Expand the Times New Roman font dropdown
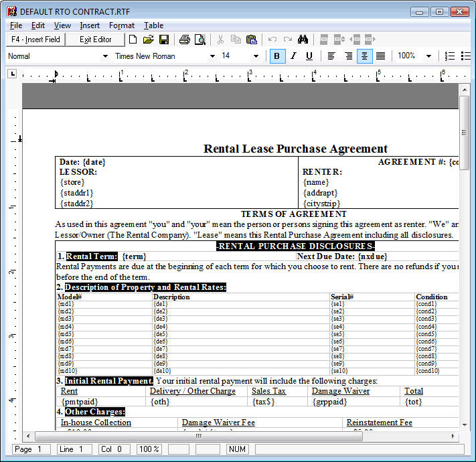 click(212, 56)
